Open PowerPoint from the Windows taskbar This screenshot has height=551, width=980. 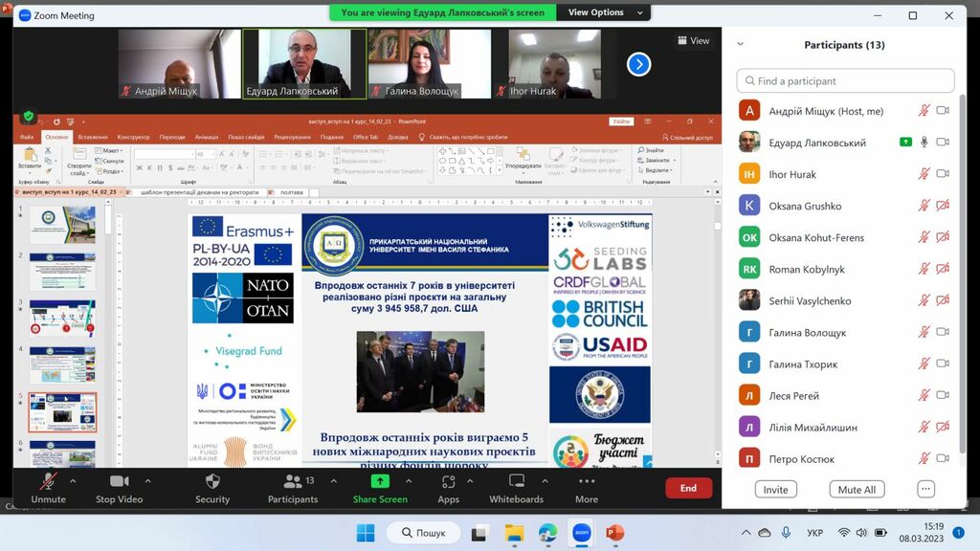(x=614, y=533)
